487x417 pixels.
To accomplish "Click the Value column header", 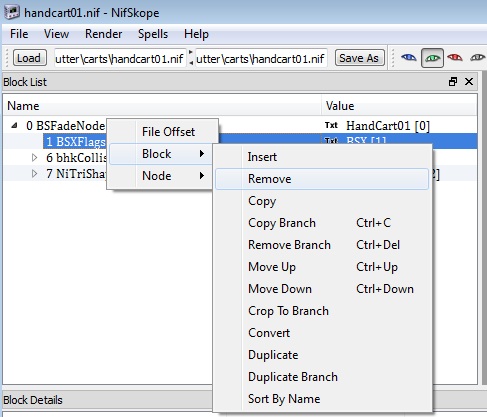I will (399, 106).
